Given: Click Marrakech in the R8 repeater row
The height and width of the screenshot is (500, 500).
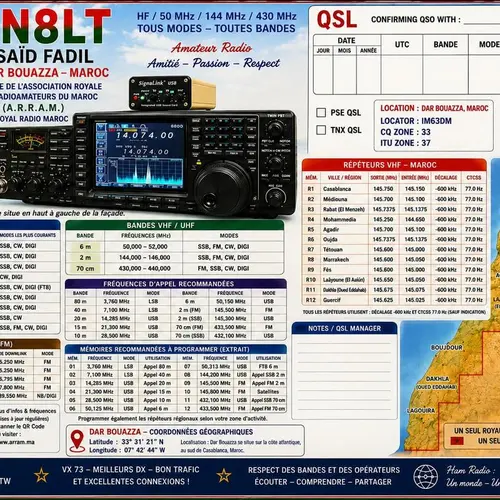Looking at the screenshot, I should [x=336, y=259].
